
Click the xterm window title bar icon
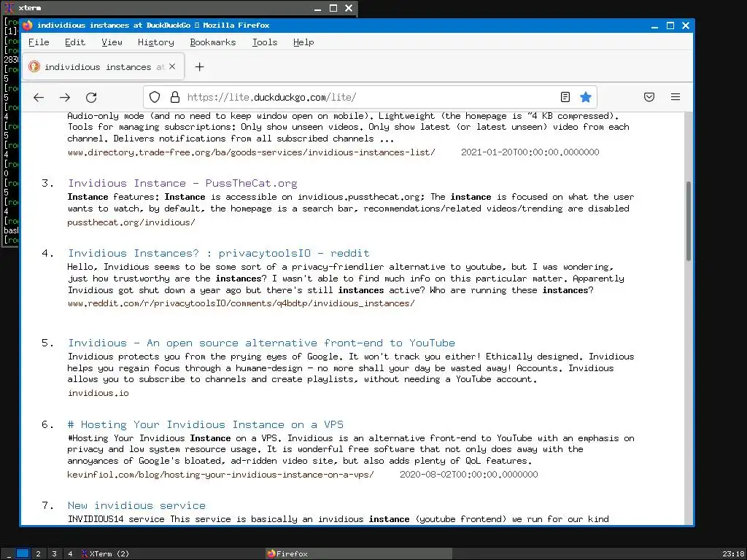tap(9, 7)
